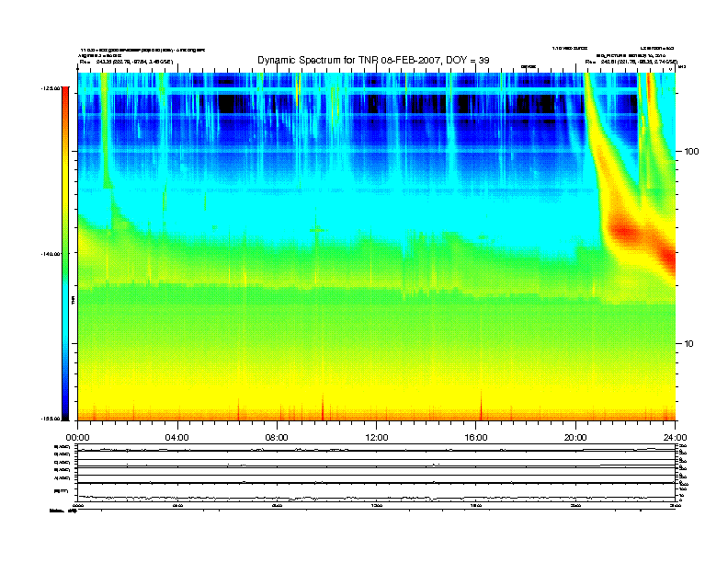Click the '100' frequency axis label
Image resolution: width=728 pixels, height=563 pixels.
pos(691,152)
